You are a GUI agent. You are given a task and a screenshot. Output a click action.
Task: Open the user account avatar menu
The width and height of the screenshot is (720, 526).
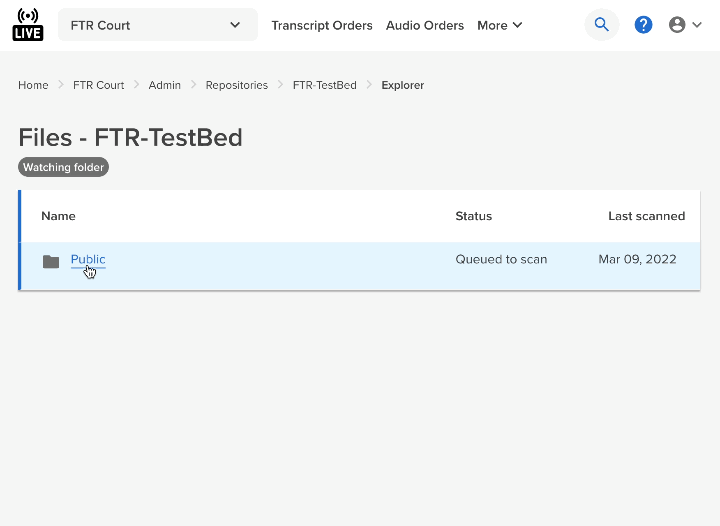[x=677, y=25]
